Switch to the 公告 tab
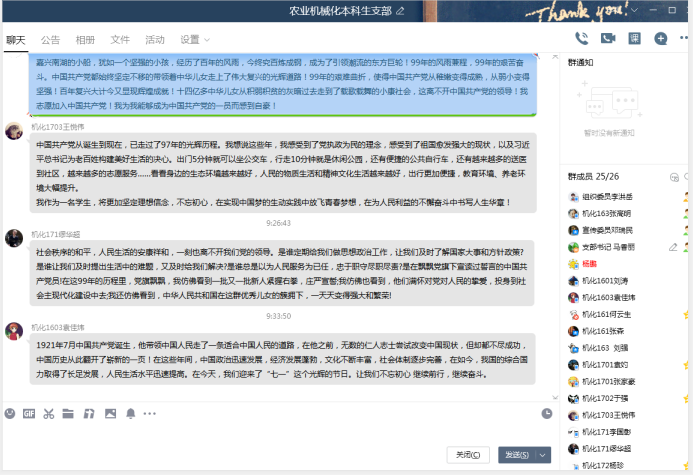Screen dimensions: 693x475 click(50, 40)
